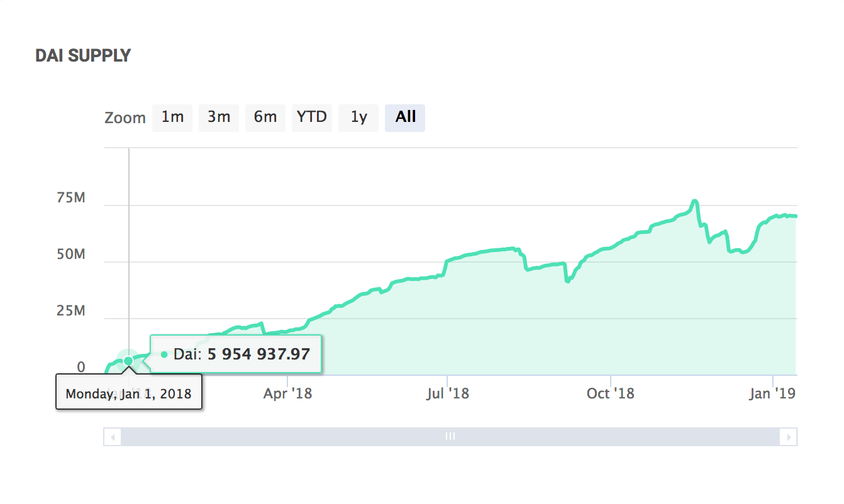Select the 1m zoom range
The width and height of the screenshot is (844, 504).
172,118
